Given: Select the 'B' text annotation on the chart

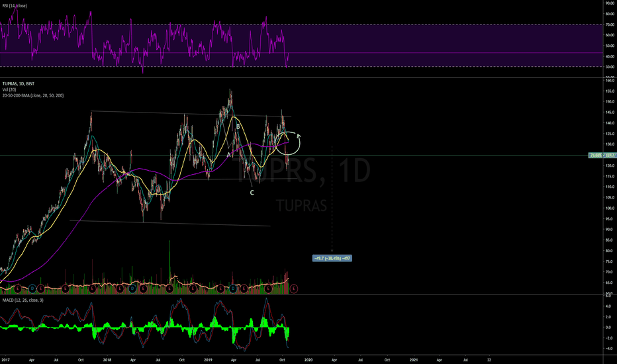Looking at the screenshot, I should coord(238,126).
